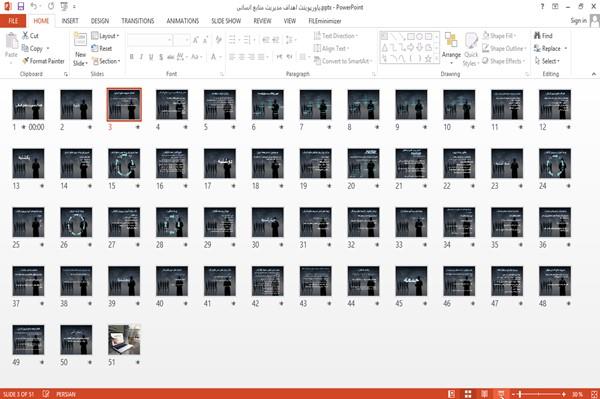Fit slide to current window
The image size is (600, 399).
594,394
